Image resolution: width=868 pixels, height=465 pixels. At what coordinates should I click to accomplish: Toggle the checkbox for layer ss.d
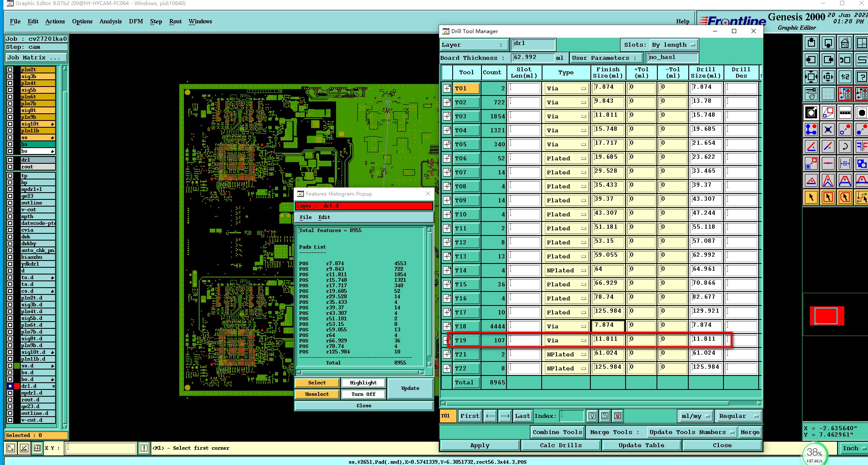10,366
